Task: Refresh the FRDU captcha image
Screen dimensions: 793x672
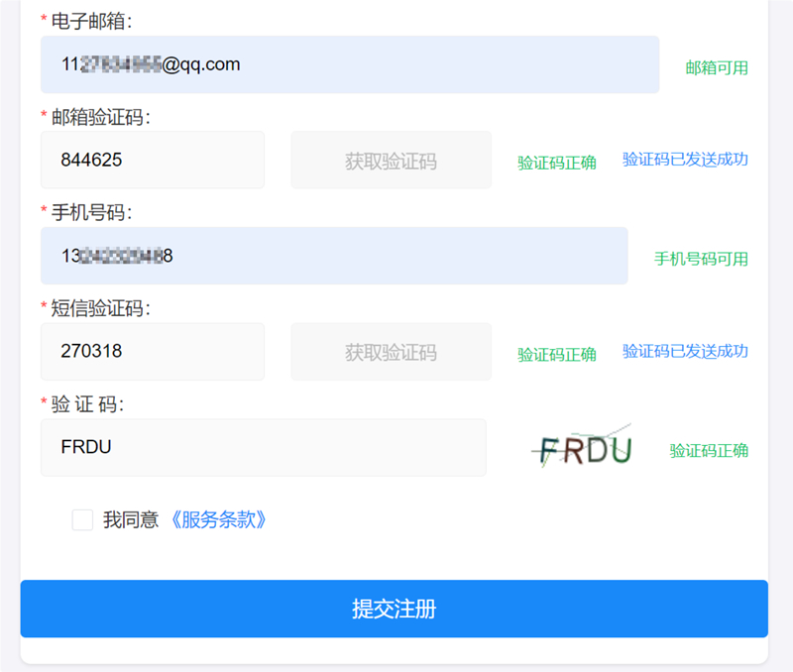Action: click(x=583, y=447)
